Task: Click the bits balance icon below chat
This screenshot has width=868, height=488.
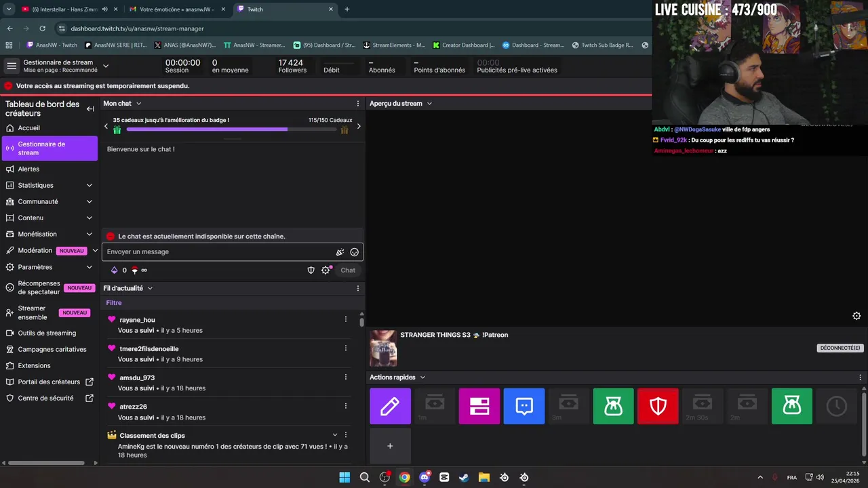Action: click(114, 270)
